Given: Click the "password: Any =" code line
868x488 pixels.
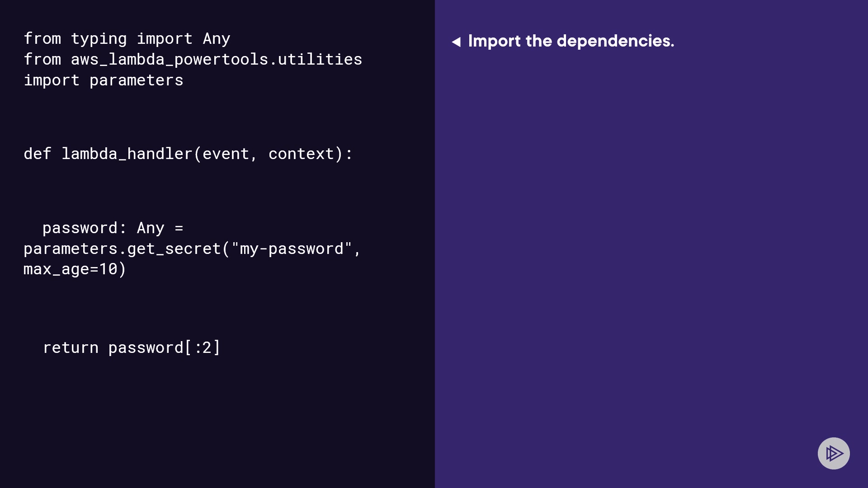Looking at the screenshot, I should 113,228.
